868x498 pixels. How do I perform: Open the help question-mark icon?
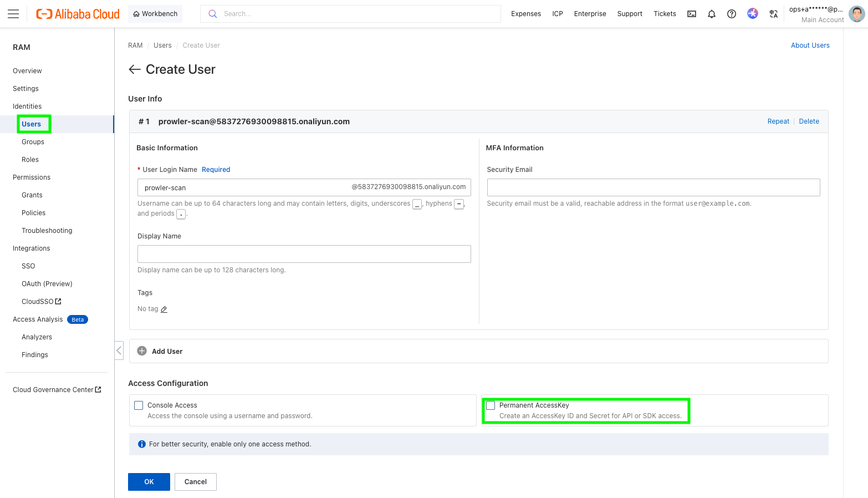[731, 13]
